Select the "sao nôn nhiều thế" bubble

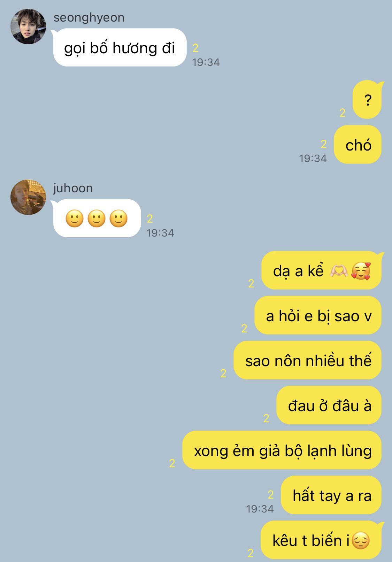[x=307, y=360]
